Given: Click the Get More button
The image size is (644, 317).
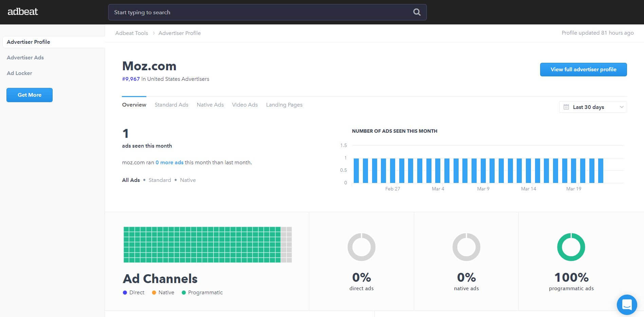Looking at the screenshot, I should (30, 95).
